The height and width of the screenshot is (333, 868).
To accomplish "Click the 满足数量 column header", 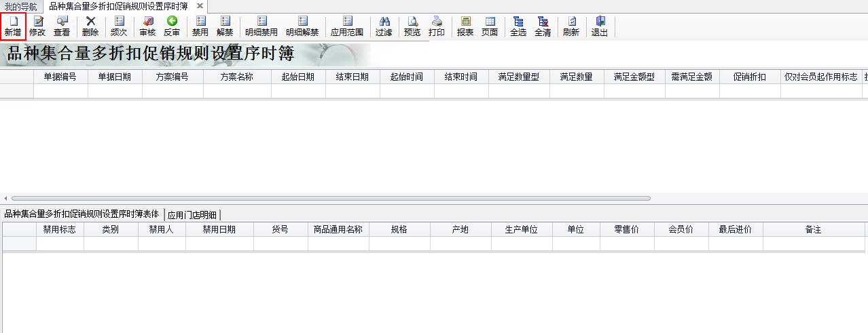I will (577, 77).
